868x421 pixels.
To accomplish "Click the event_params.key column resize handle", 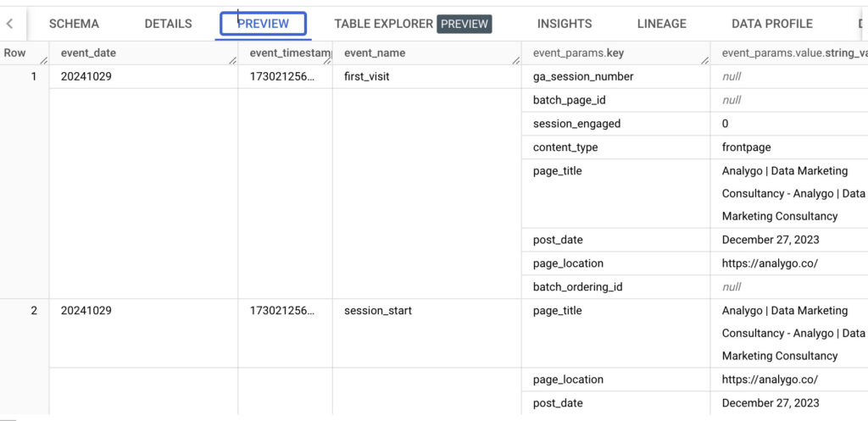I will (x=704, y=60).
